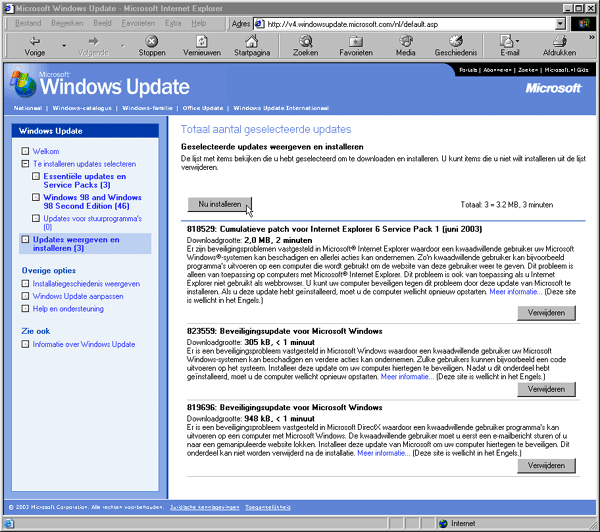600x532 pixels.
Task: Open the Vorige history dropdown arrow
Action: coord(64,46)
